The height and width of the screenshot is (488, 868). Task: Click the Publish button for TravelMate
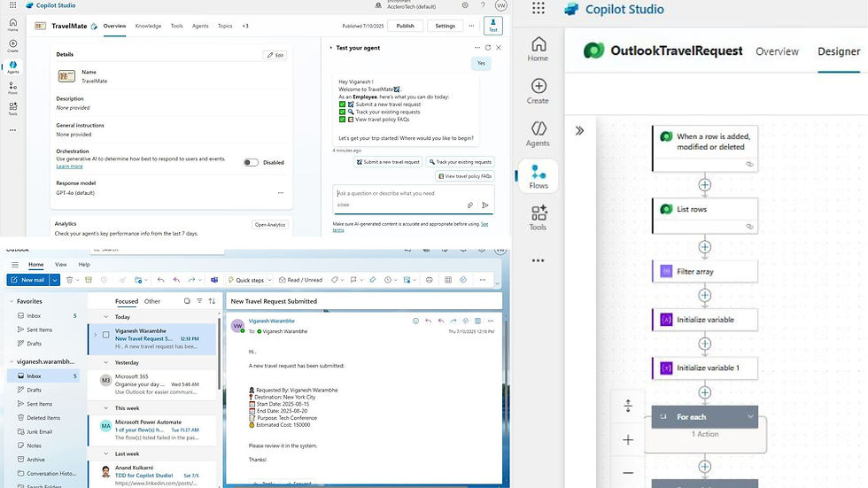tap(406, 26)
